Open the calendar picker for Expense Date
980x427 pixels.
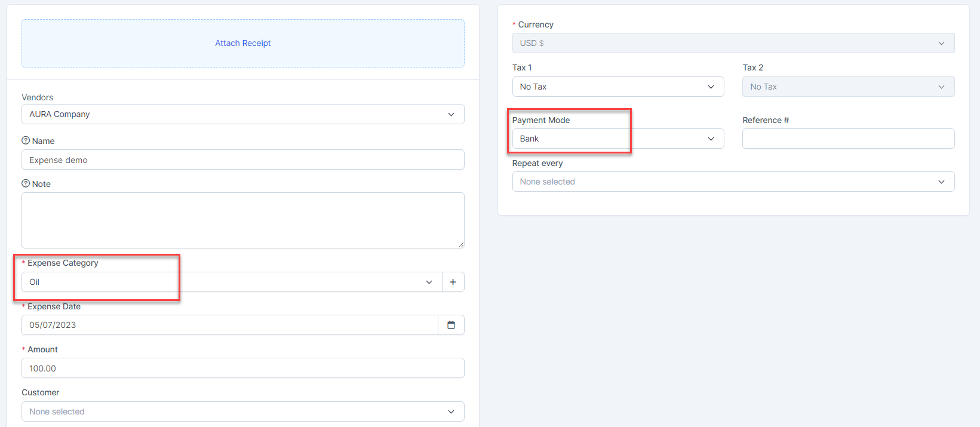coord(451,325)
